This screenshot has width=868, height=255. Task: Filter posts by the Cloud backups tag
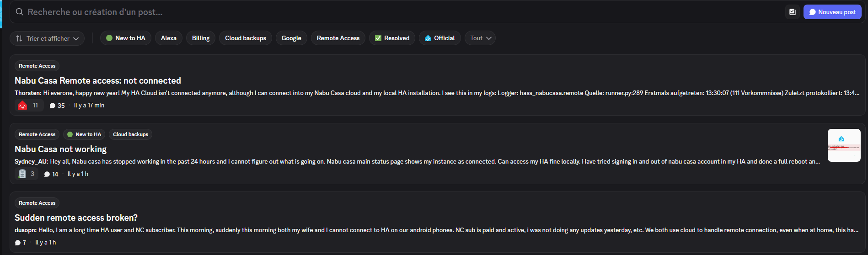pyautogui.click(x=245, y=38)
